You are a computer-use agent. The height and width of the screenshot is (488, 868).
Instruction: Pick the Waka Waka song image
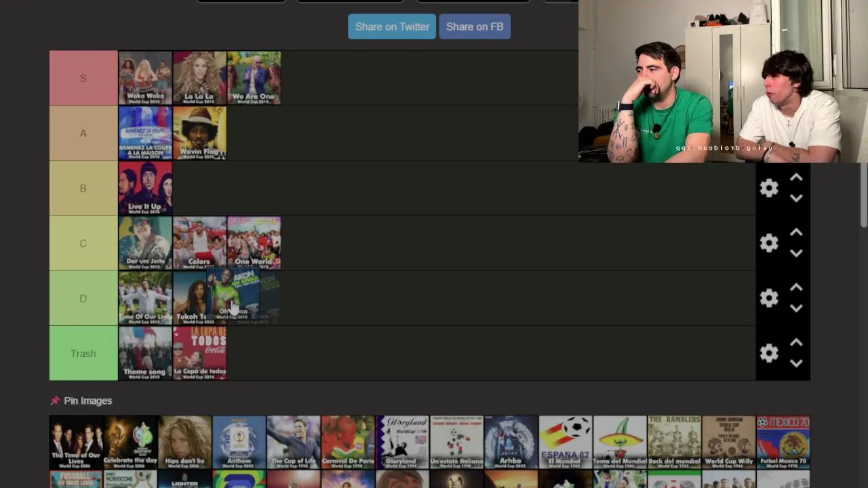point(145,78)
